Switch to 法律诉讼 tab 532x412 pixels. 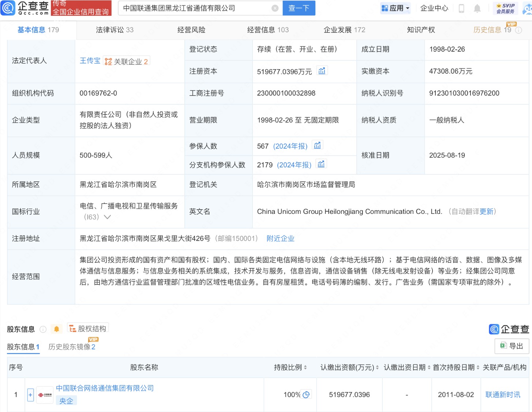tap(115, 30)
